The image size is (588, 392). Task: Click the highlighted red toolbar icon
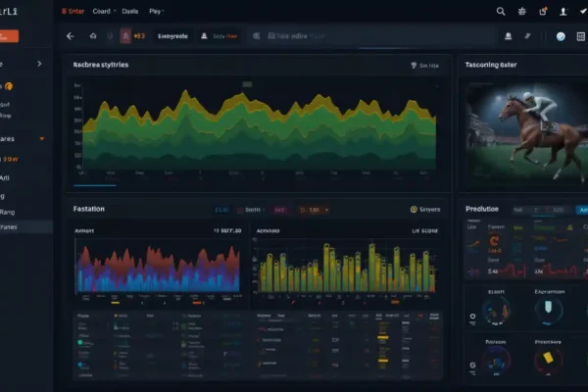coord(124,36)
